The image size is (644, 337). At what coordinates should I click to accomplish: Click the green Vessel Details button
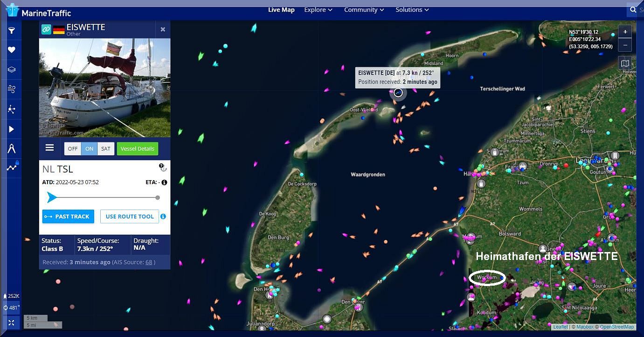coord(137,149)
